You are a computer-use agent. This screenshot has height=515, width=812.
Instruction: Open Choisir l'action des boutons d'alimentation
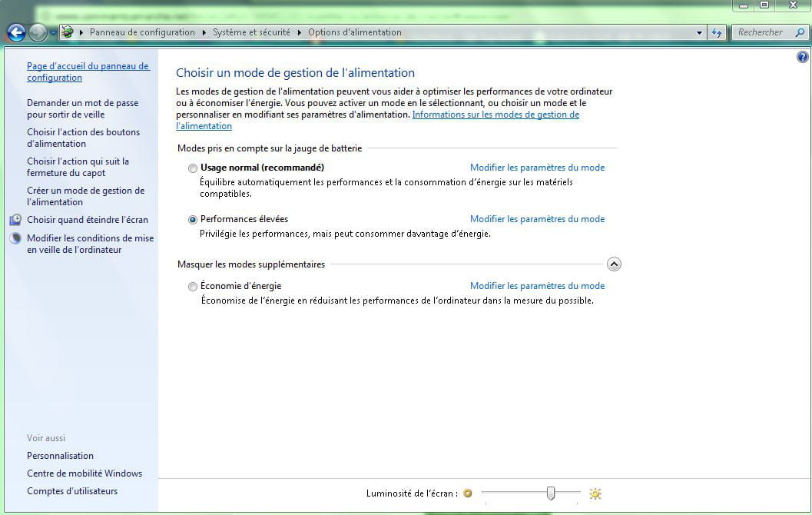pyautogui.click(x=84, y=138)
